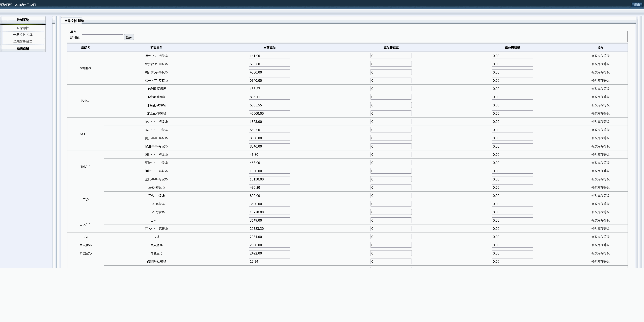Viewport: 644px width, 322px height.
Task: Switch to the 全局控制-棋牌 tab
Action: click(x=74, y=21)
